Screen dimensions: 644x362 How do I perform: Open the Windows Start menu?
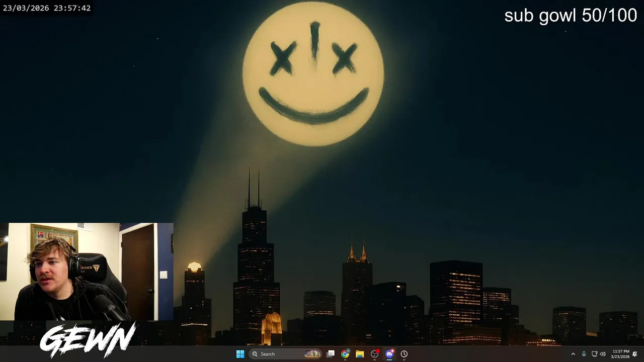[x=240, y=354]
